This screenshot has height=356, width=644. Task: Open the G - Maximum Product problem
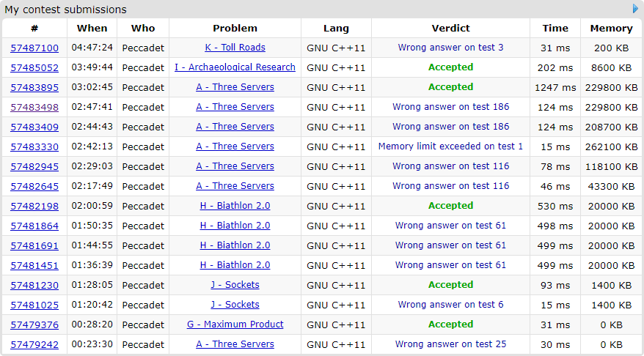(235, 325)
